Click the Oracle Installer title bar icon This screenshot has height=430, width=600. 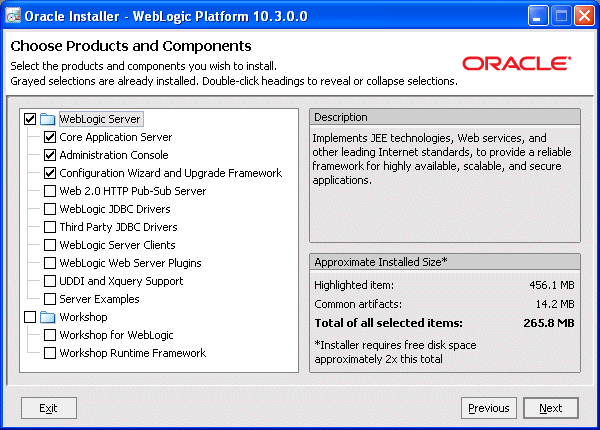click(13, 16)
